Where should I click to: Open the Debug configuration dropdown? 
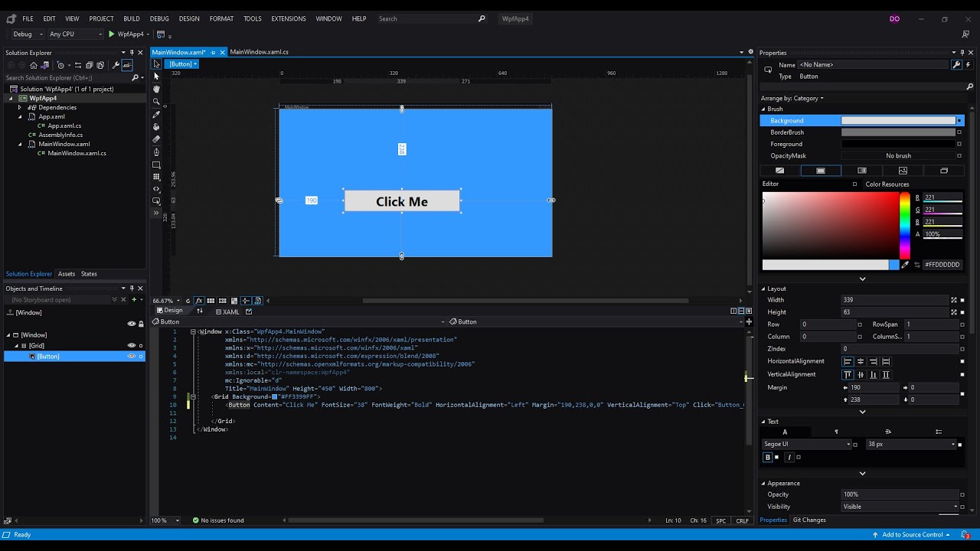pyautogui.click(x=27, y=34)
